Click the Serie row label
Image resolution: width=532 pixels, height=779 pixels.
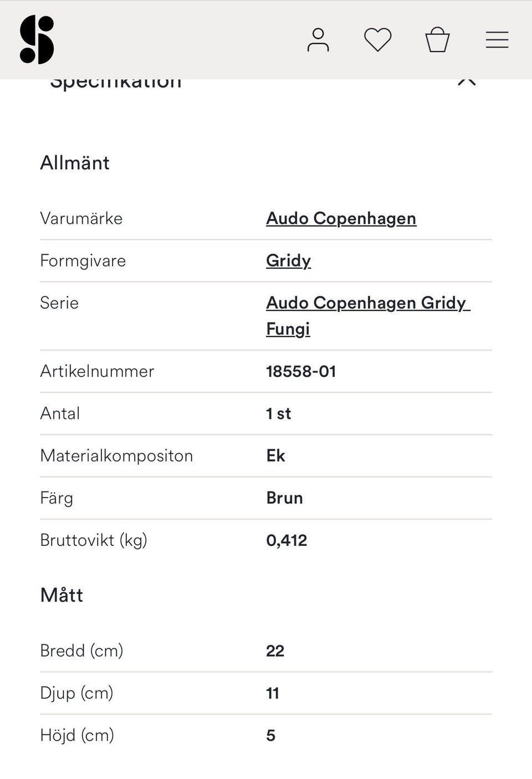point(59,303)
